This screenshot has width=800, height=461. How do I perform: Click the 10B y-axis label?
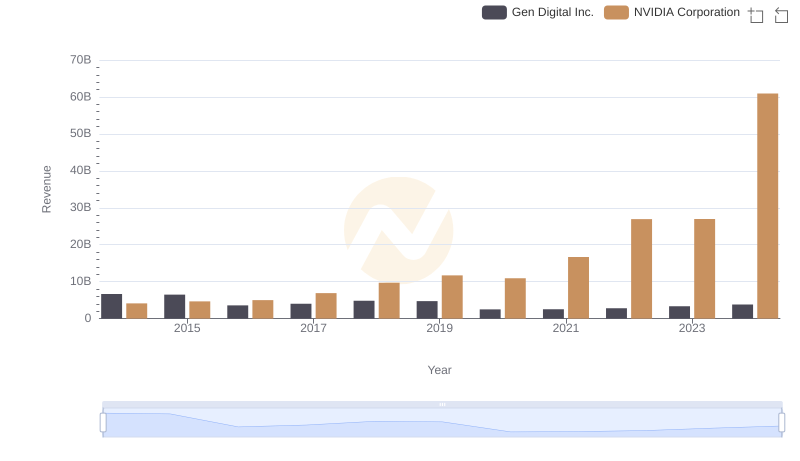[81, 281]
